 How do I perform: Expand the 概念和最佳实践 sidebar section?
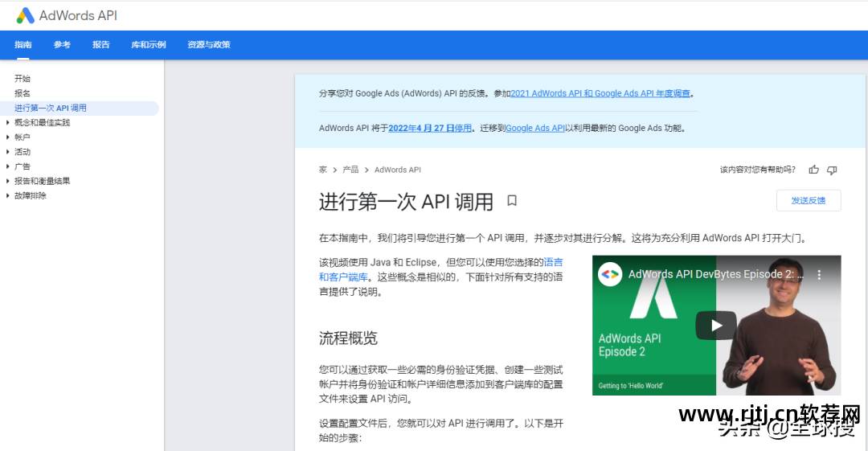pos(8,122)
